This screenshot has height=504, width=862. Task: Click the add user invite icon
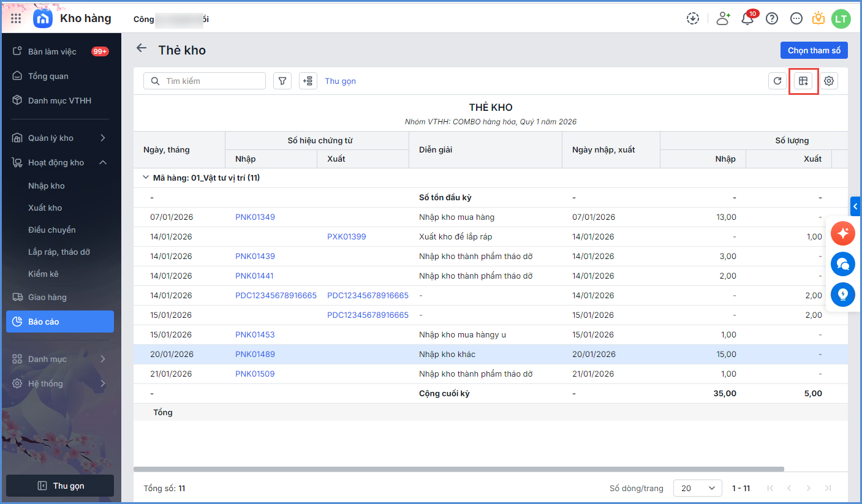pyautogui.click(x=723, y=19)
